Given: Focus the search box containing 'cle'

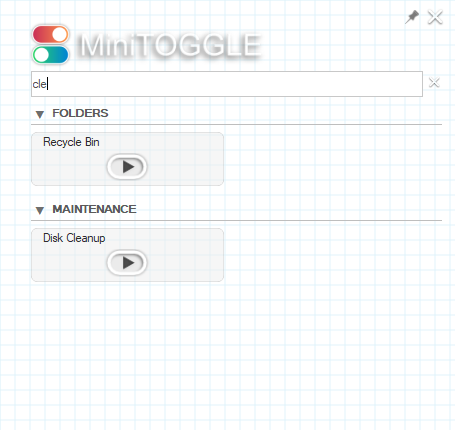Looking at the screenshot, I should (x=227, y=84).
